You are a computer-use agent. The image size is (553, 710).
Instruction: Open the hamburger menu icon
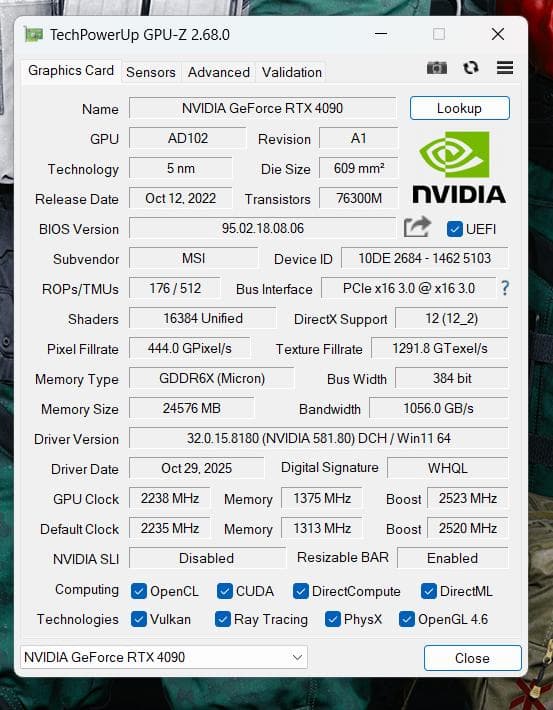point(505,67)
